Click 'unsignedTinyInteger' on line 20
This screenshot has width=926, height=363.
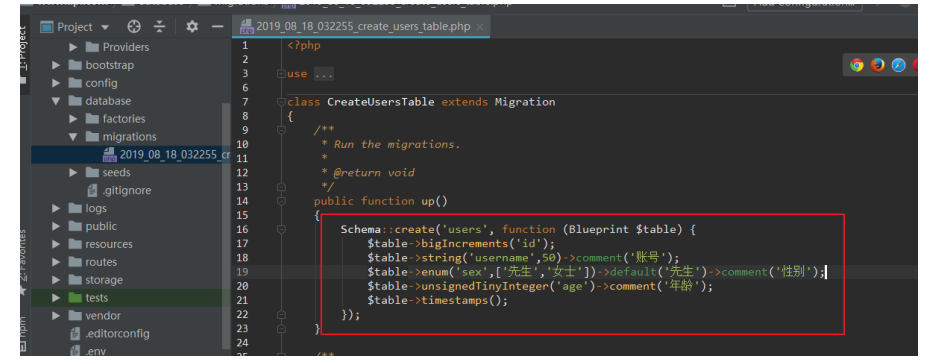coord(485,286)
